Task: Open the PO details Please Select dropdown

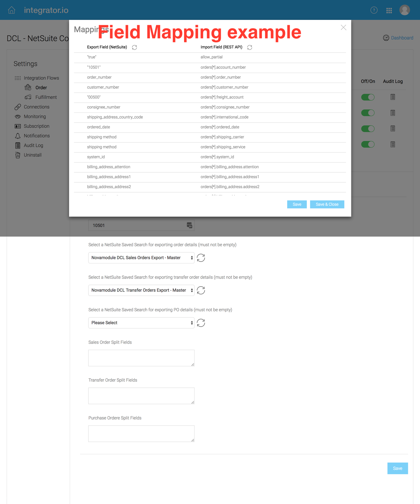Action: coord(141,323)
